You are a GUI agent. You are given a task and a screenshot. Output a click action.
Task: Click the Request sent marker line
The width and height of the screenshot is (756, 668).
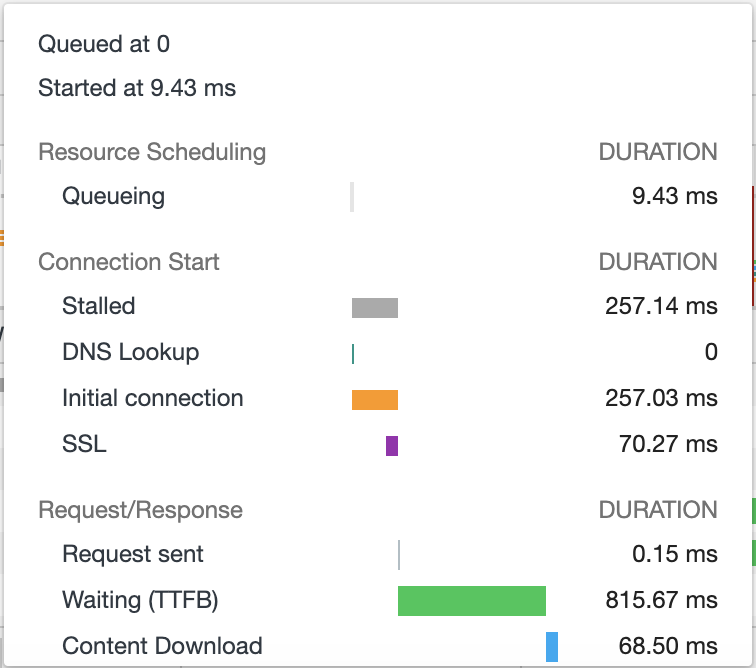[x=399, y=555]
